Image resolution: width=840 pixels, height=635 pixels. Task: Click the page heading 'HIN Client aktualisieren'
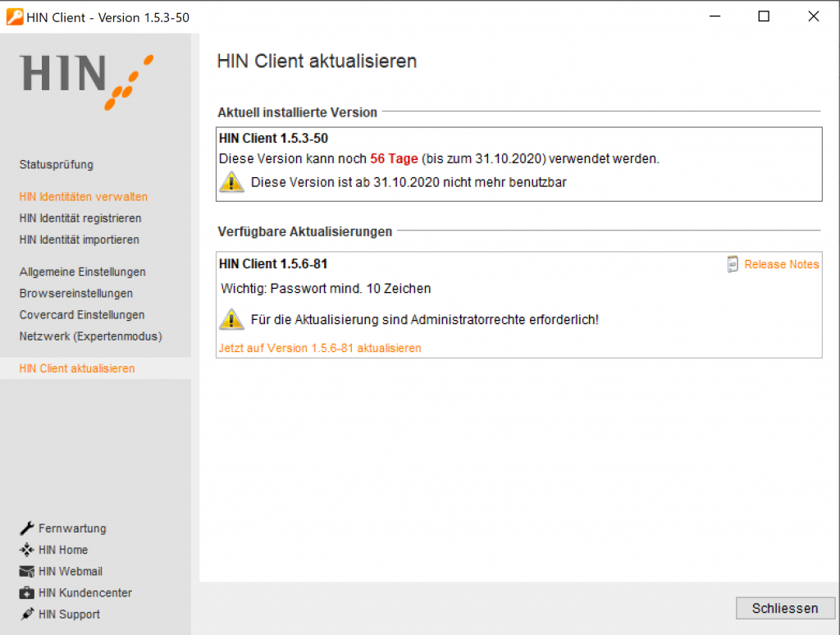tap(317, 61)
